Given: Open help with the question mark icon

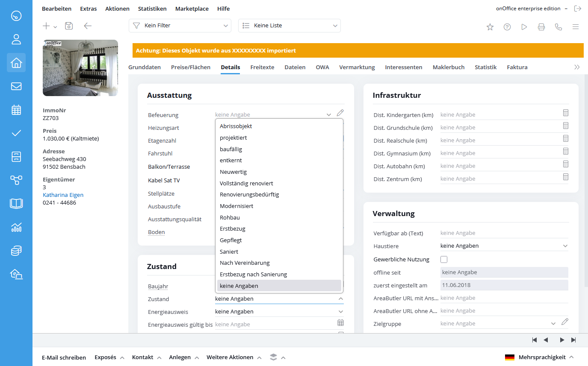Looking at the screenshot, I should click(507, 27).
